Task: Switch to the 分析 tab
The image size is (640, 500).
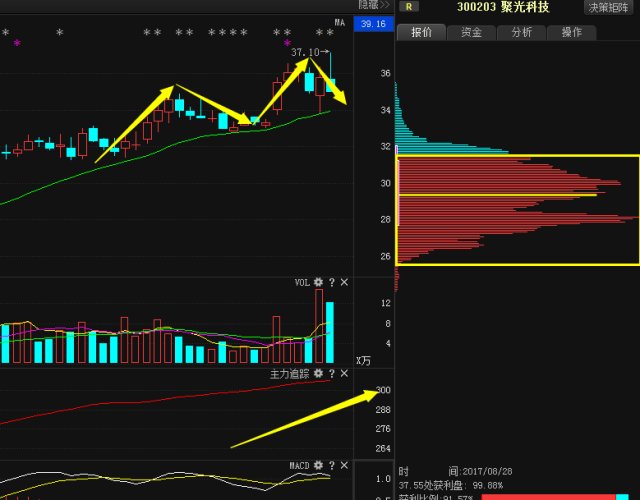Action: click(x=521, y=32)
